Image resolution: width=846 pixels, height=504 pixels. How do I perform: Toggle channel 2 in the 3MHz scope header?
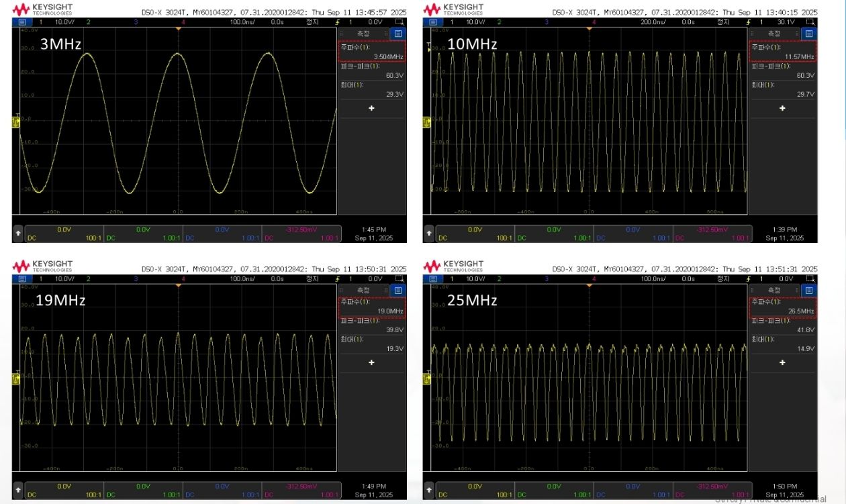[x=88, y=22]
